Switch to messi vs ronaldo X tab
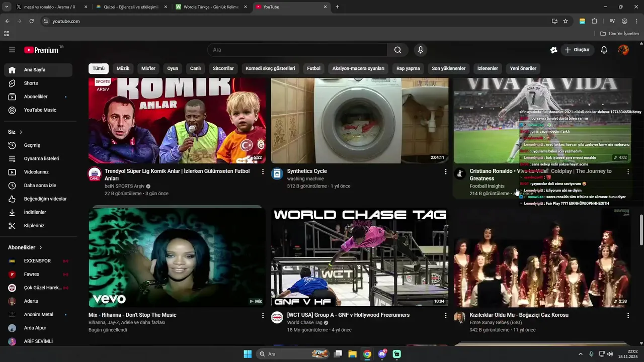 click(50, 7)
